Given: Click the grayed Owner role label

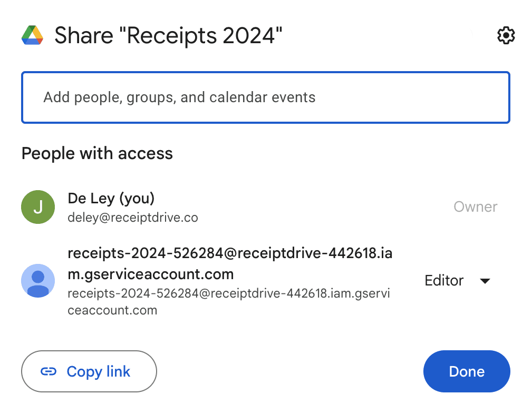Looking at the screenshot, I should click(475, 207).
